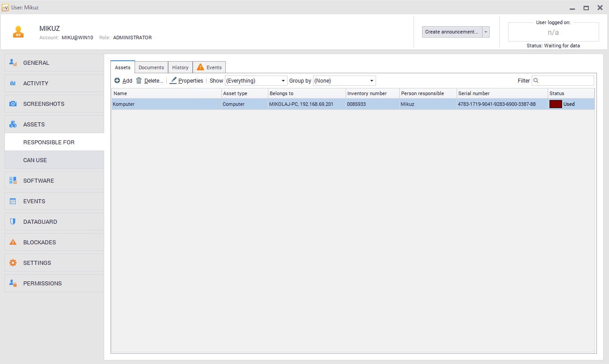Click the Permissions user lock icon
Viewport: 609px width, 364px height.
13,284
